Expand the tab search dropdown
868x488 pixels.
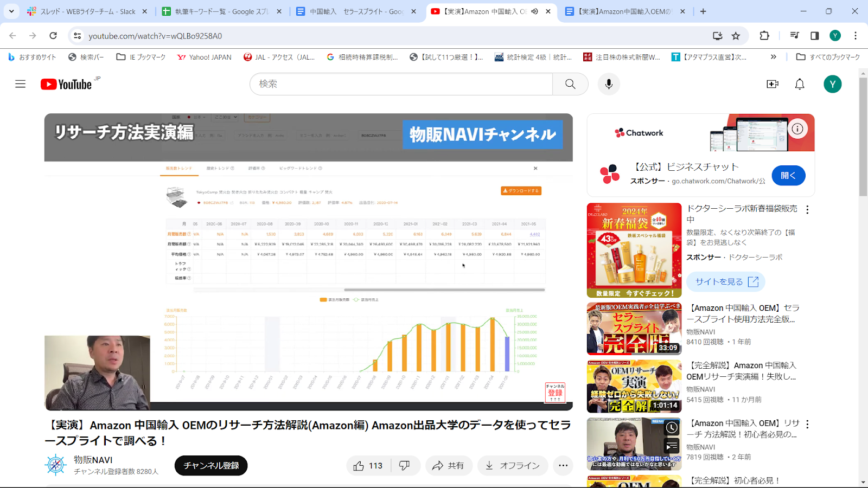(x=11, y=11)
